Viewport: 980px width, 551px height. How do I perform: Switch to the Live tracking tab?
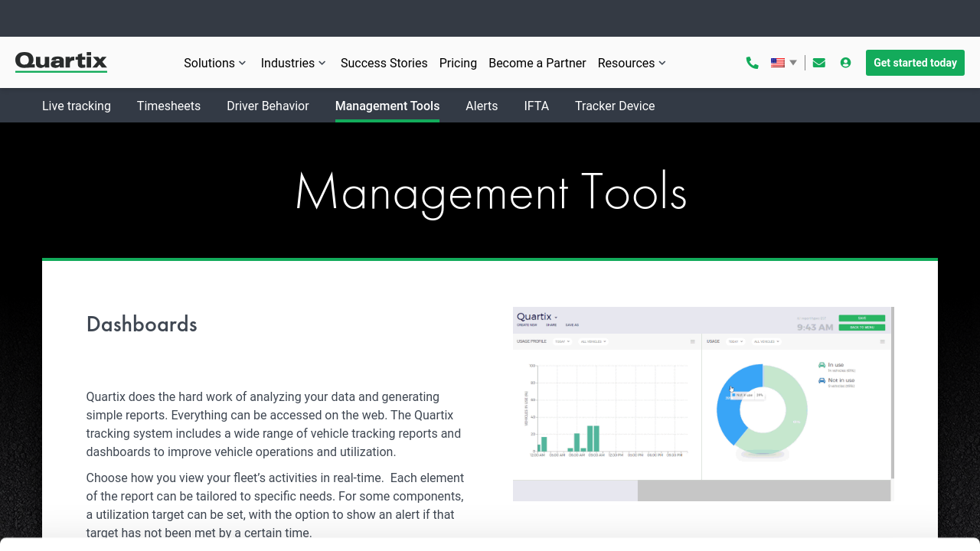point(77,106)
